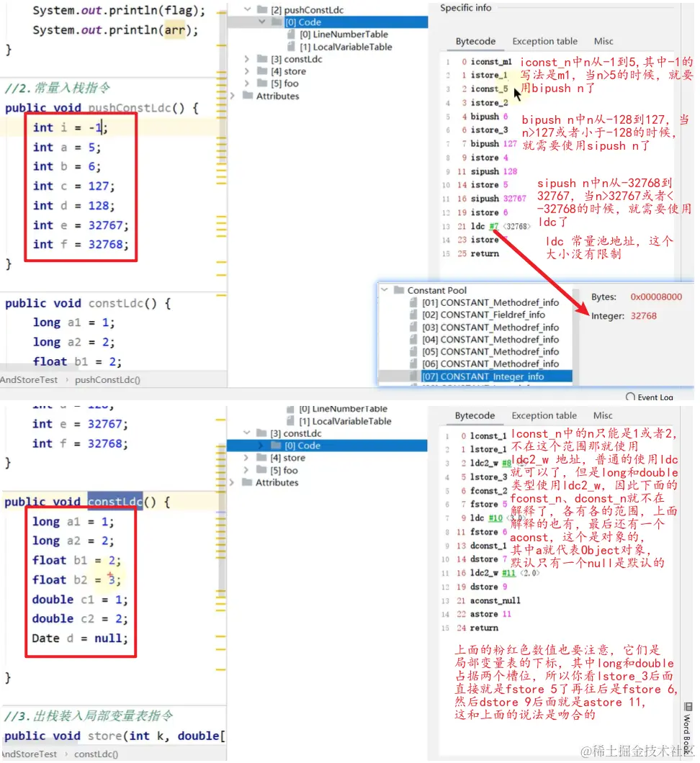Image resolution: width=700 pixels, height=763 pixels.
Task: Click the [07] CONSTANT_Integer_info file icon
Action: click(x=413, y=376)
